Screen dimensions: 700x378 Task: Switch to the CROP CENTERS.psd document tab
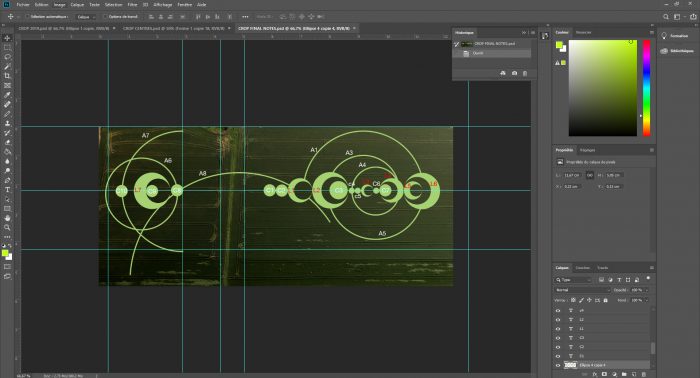173,28
